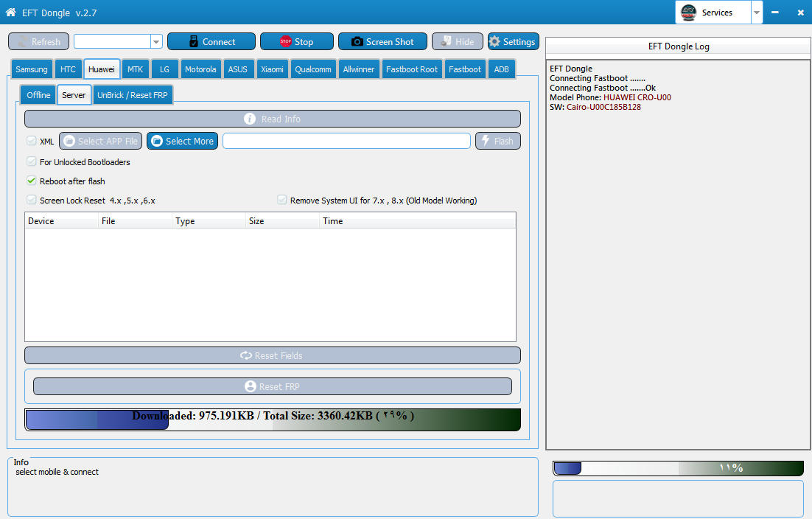The image size is (812, 519).
Task: Enable For Unlocked Bootloaders option
Action: coord(32,161)
